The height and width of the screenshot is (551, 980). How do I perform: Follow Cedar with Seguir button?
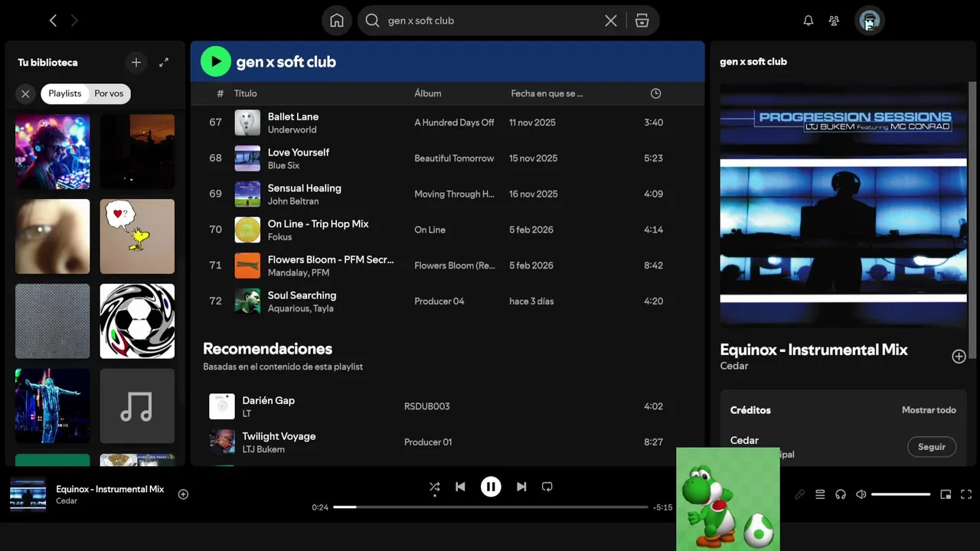click(932, 447)
